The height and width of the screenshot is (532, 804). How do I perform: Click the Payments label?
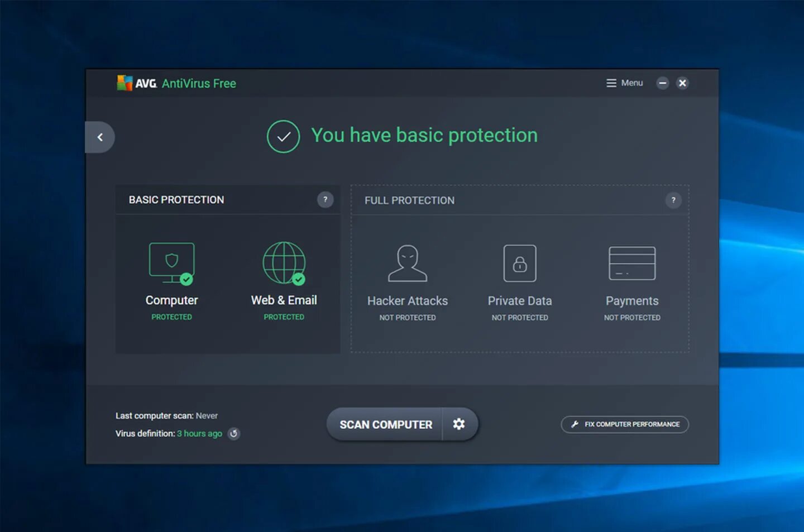[632, 301]
